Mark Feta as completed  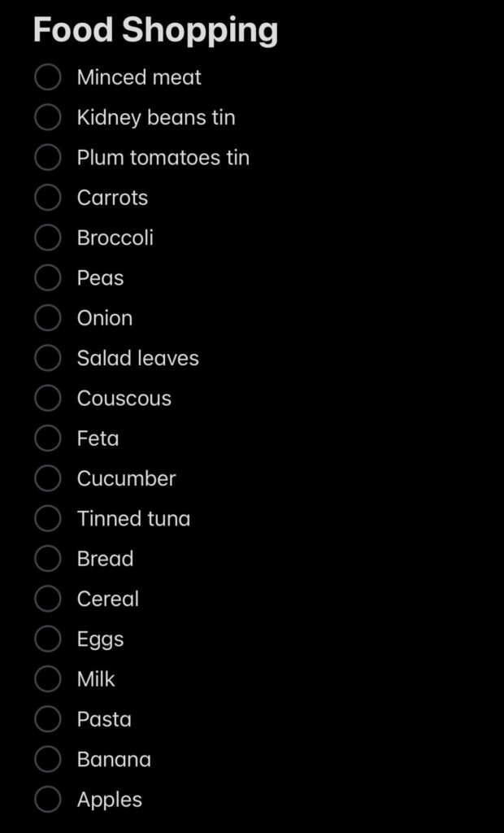coord(48,438)
